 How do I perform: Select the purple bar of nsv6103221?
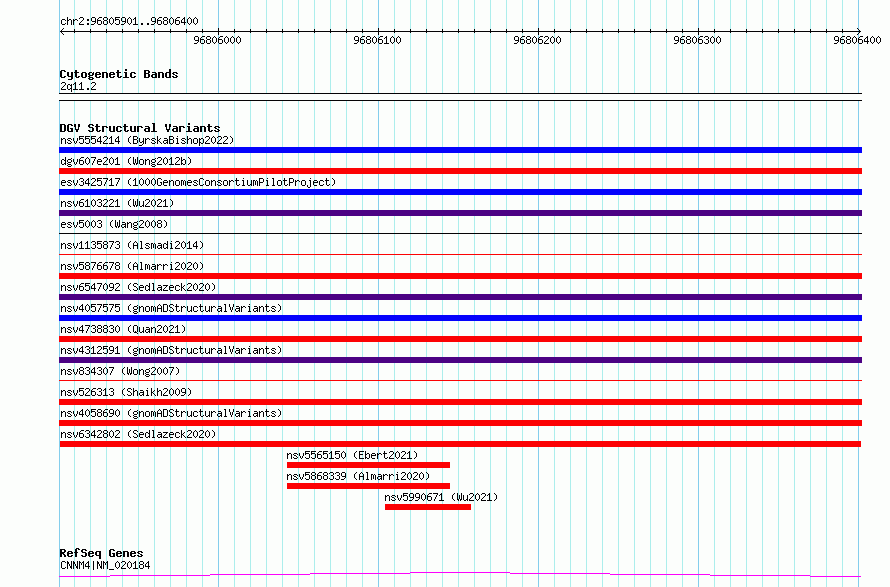[460, 213]
